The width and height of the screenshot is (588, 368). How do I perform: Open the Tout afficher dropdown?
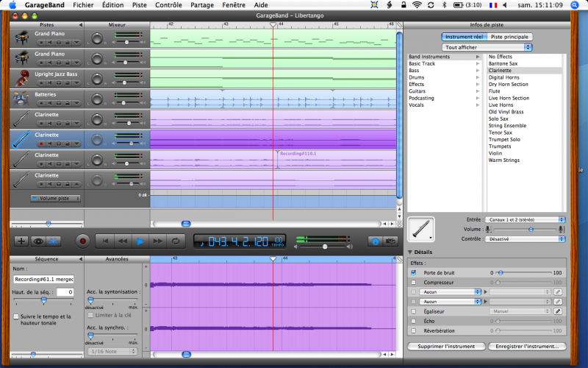coord(487,47)
